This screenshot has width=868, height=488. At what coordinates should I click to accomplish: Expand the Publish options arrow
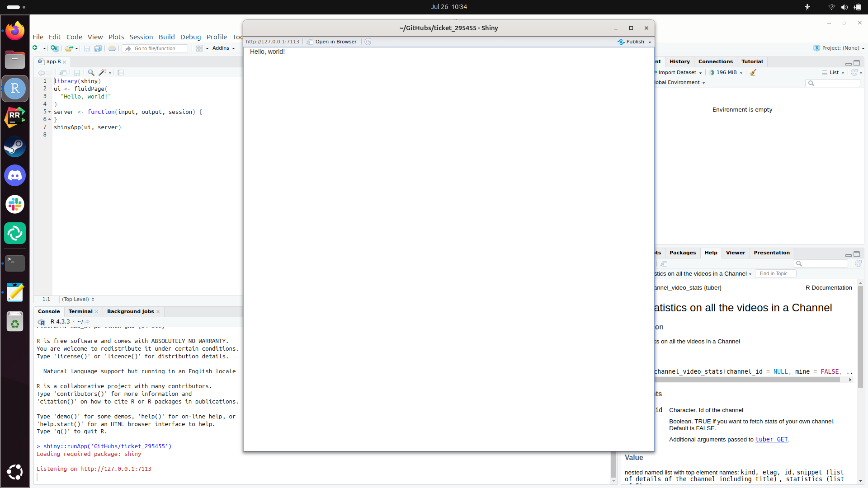pyautogui.click(x=650, y=42)
